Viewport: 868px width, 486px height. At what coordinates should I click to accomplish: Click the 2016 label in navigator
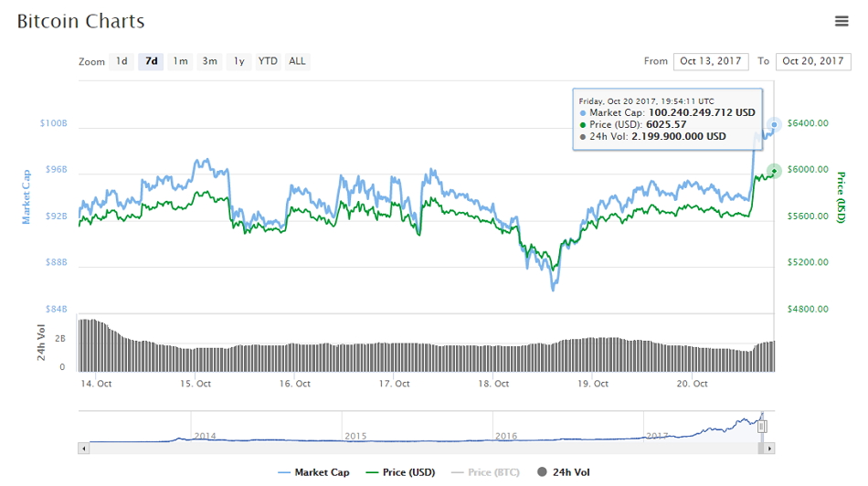[506, 436]
